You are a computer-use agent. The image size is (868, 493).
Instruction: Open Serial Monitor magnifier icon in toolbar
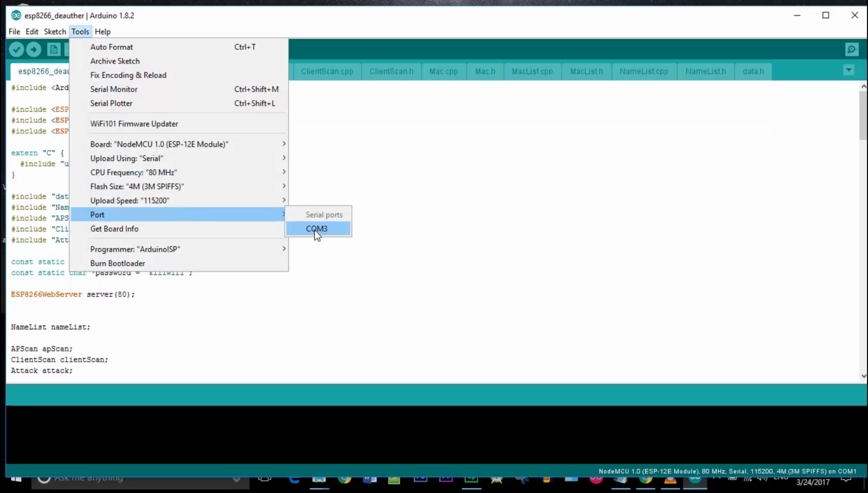[852, 49]
